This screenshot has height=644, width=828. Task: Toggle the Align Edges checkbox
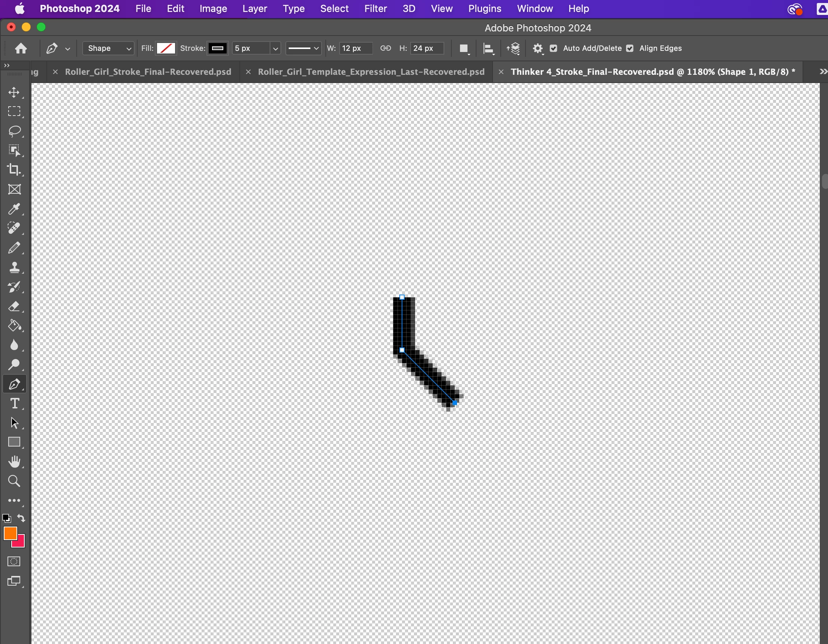(x=630, y=48)
